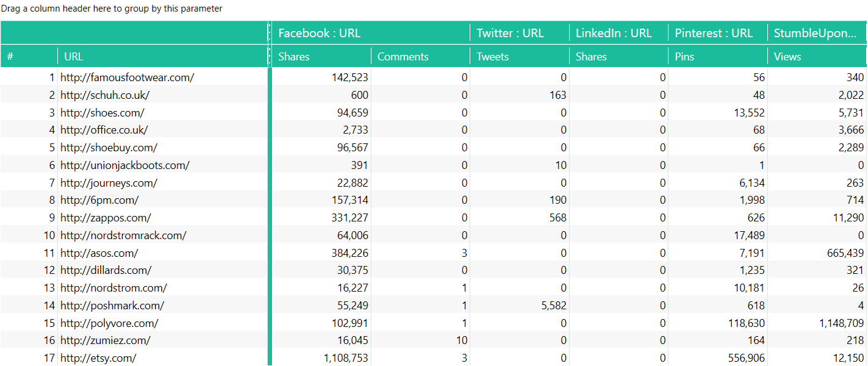Click Facebook shares value 157,314
The height and width of the screenshot is (366, 868).
pyautogui.click(x=321, y=200)
